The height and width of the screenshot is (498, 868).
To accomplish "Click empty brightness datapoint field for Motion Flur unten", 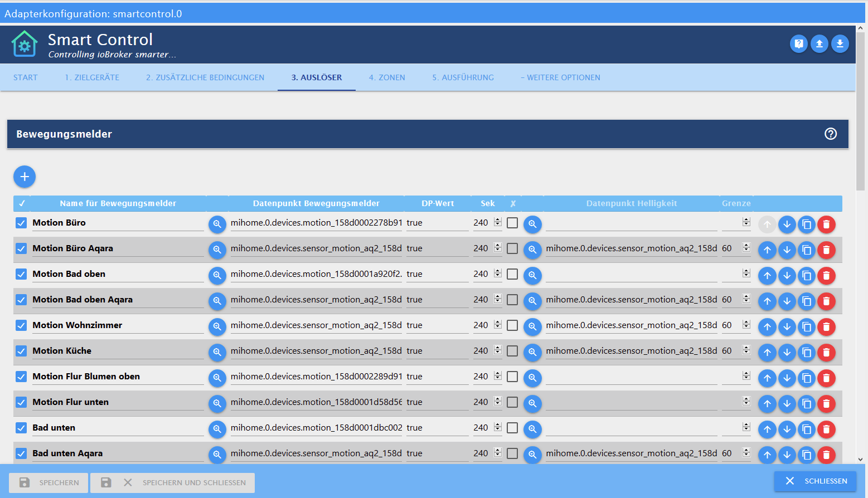I will 631,402.
